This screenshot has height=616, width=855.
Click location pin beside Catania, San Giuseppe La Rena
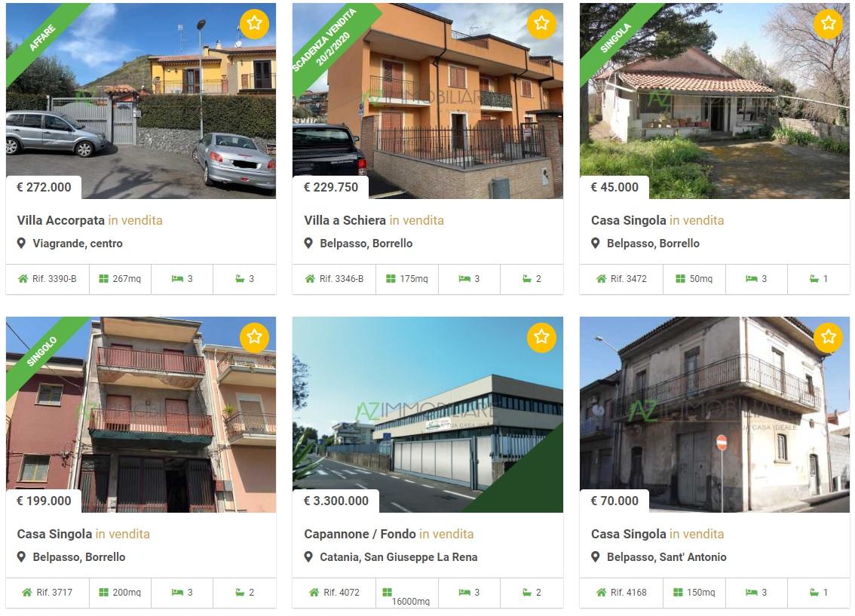[x=308, y=557]
